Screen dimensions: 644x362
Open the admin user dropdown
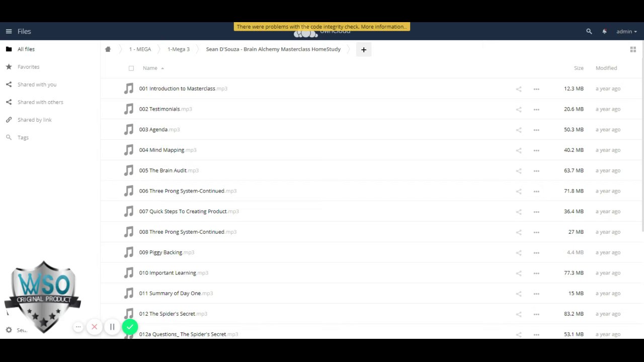626,31
